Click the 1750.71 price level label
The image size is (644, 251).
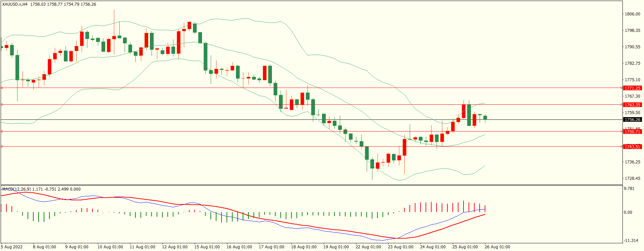tap(632, 132)
